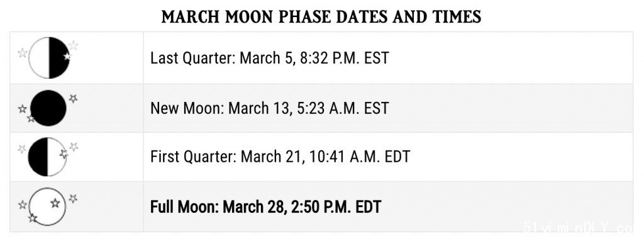Click the First Quarter moon icon
Viewport: 644px width, 238px height.
click(x=47, y=157)
